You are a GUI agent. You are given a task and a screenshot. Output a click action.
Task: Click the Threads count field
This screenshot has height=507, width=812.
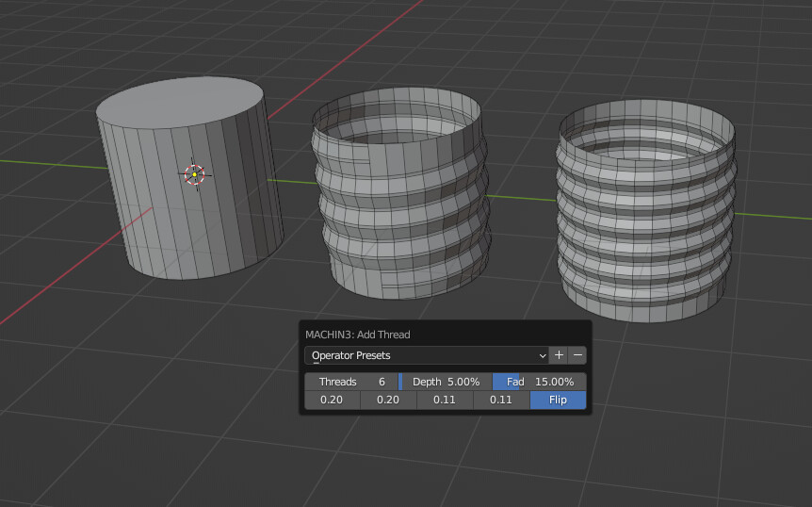coord(351,382)
